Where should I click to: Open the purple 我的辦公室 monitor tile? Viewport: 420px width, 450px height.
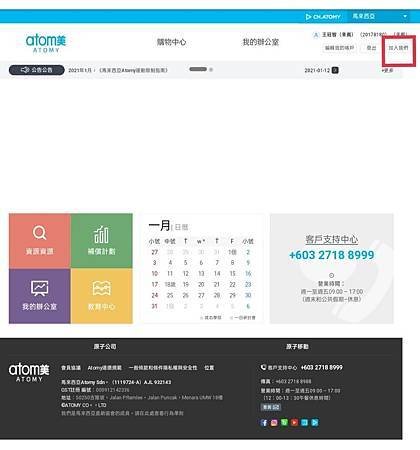click(40, 296)
